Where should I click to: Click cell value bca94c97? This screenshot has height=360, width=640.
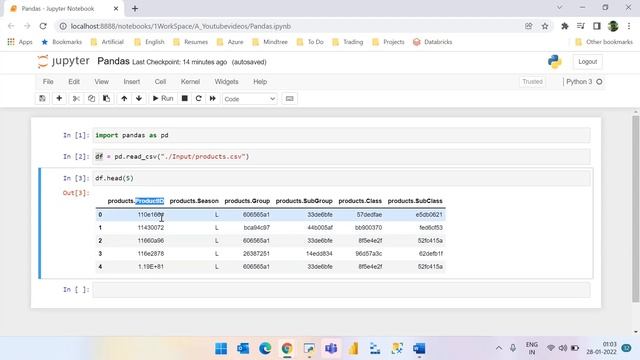click(x=256, y=227)
